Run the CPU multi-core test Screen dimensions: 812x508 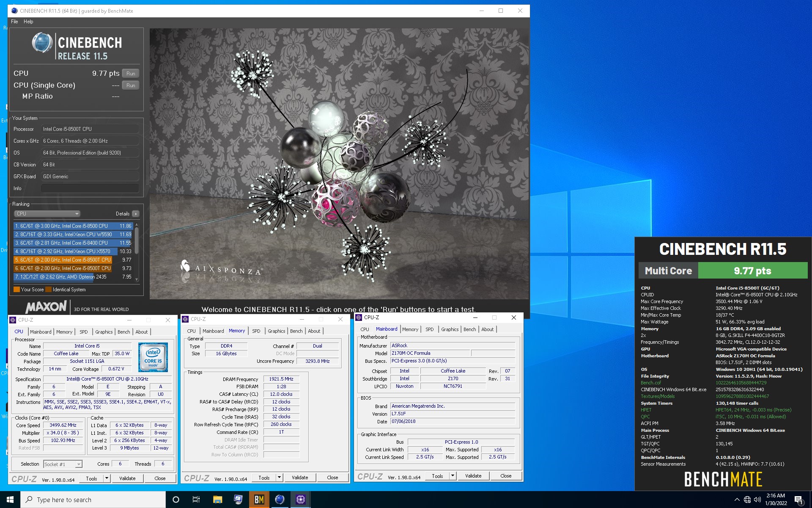coord(131,74)
